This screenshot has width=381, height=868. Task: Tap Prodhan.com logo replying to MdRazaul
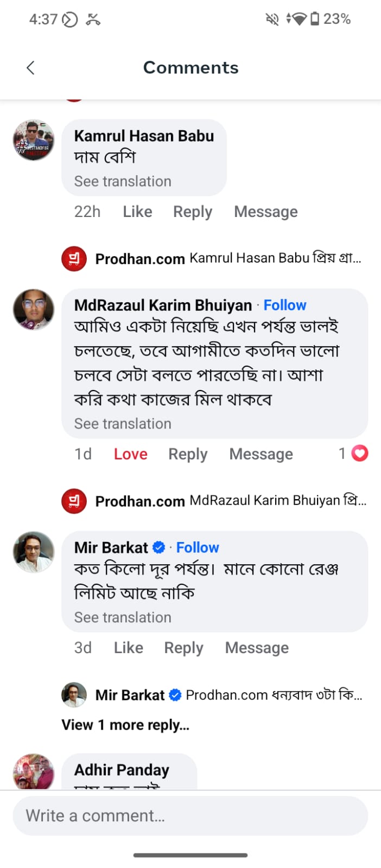[74, 501]
